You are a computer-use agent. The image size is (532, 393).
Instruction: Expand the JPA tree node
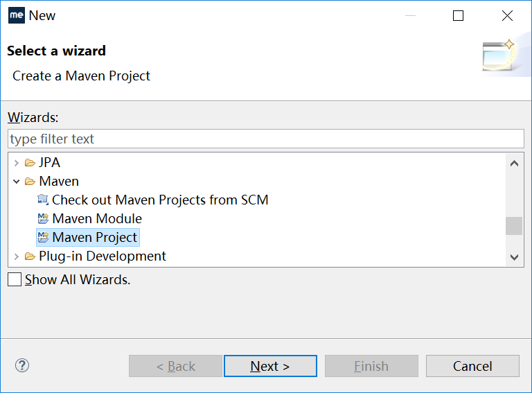tap(17, 164)
